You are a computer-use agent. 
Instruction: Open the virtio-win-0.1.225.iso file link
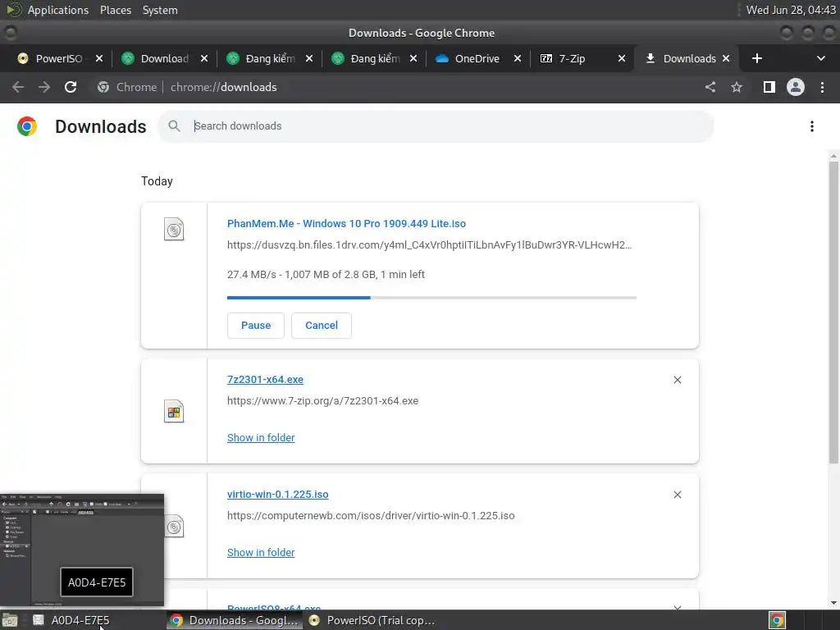[x=277, y=494]
